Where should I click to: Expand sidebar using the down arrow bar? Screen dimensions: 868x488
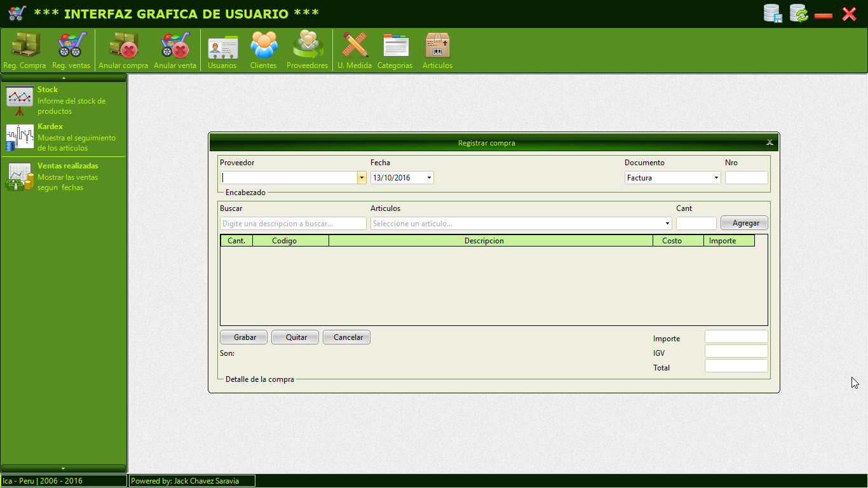tap(64, 468)
